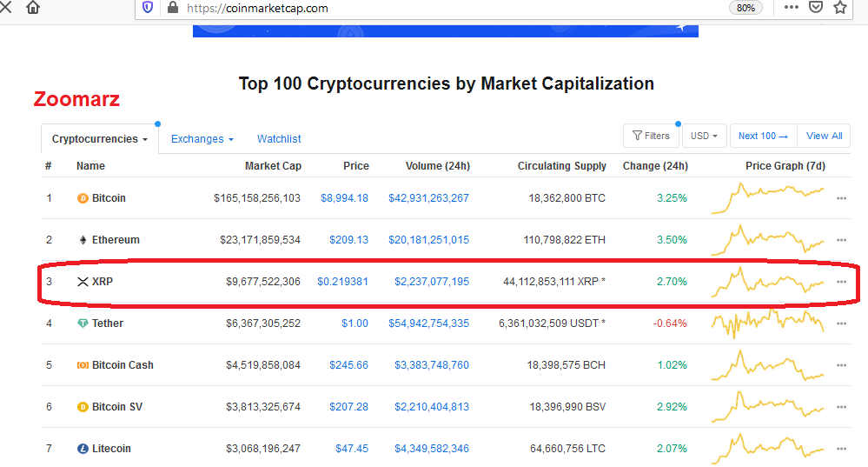Open the USD currency dropdown
Viewport: 868px width, 467px height.
[704, 136]
